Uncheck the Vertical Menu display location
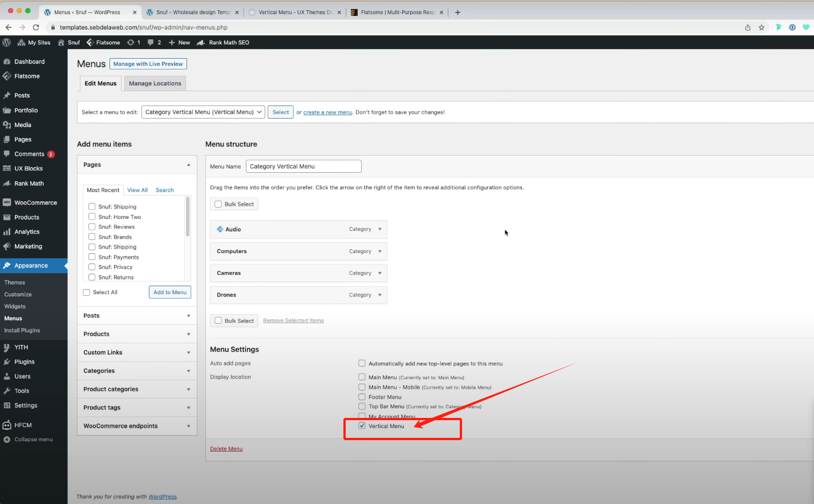Viewport: 814px width, 504px height. (362, 426)
